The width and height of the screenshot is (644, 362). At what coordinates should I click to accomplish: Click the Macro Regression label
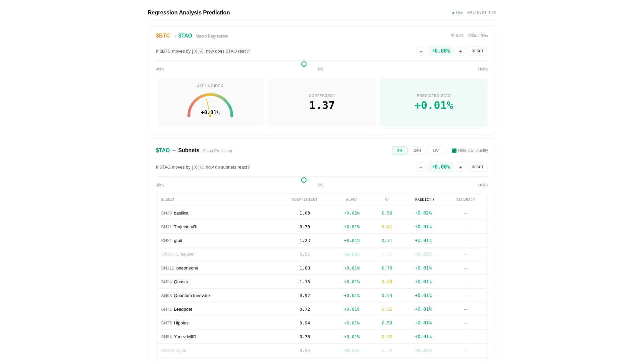click(x=212, y=36)
